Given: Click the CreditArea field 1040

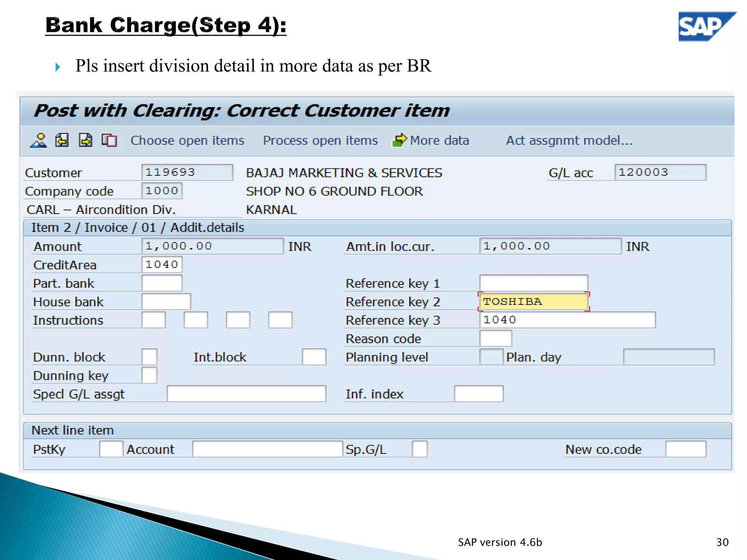Looking at the screenshot, I should 162,264.
